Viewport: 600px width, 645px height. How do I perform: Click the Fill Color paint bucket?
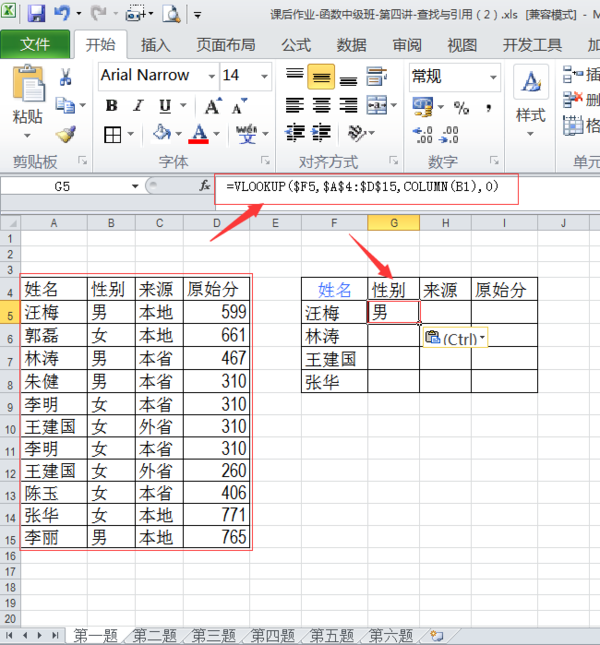click(162, 133)
